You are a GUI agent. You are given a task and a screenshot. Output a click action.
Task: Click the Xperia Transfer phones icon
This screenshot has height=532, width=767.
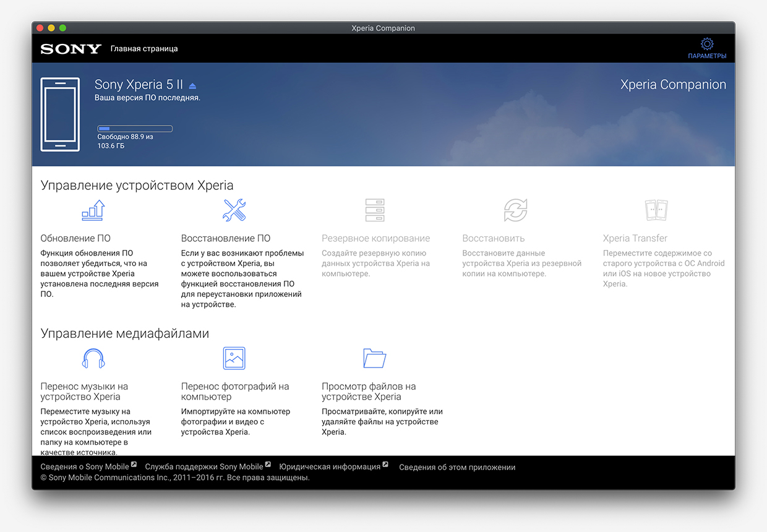click(656, 210)
